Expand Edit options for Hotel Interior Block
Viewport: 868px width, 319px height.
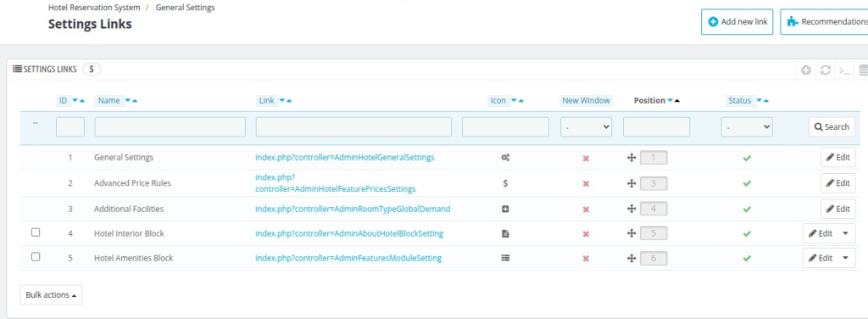click(846, 233)
